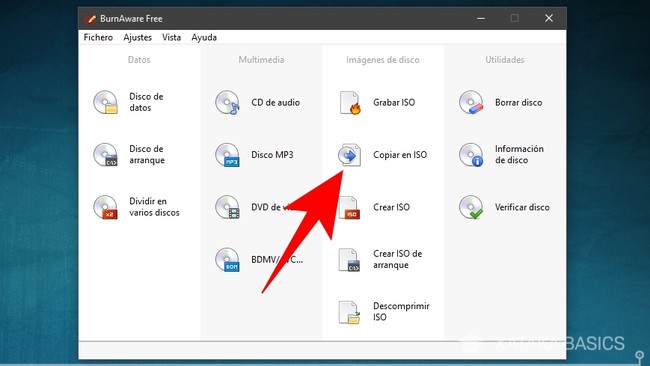This screenshot has width=650, height=366.
Task: Open the Ayuda menu
Action: point(204,37)
